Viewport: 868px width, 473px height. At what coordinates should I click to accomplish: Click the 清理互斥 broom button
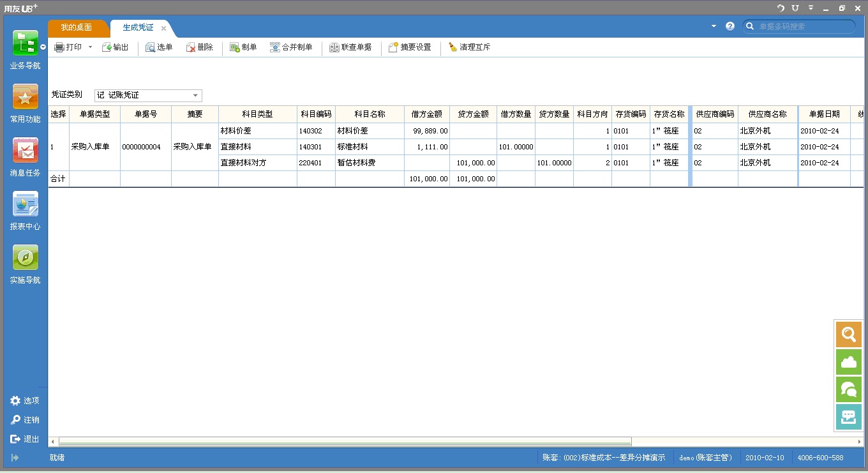[469, 47]
